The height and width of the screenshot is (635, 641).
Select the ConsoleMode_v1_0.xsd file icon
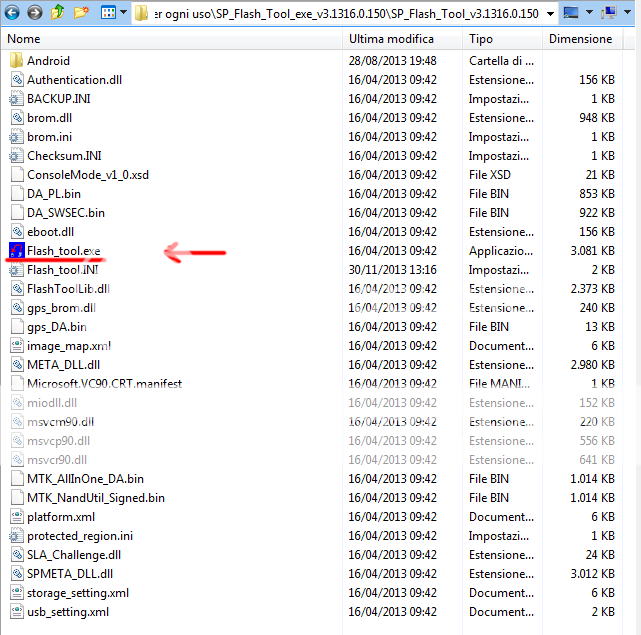click(17, 175)
